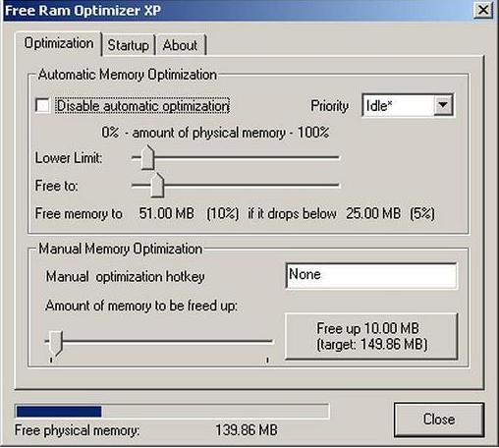Screen dimensions: 499x448
Task: Click the Free physical memory label
Action: 78,430
